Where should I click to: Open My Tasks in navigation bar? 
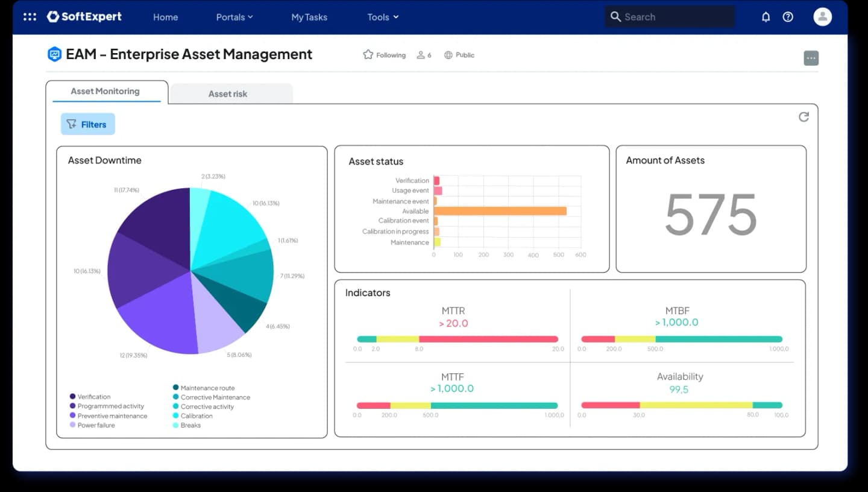tap(309, 17)
